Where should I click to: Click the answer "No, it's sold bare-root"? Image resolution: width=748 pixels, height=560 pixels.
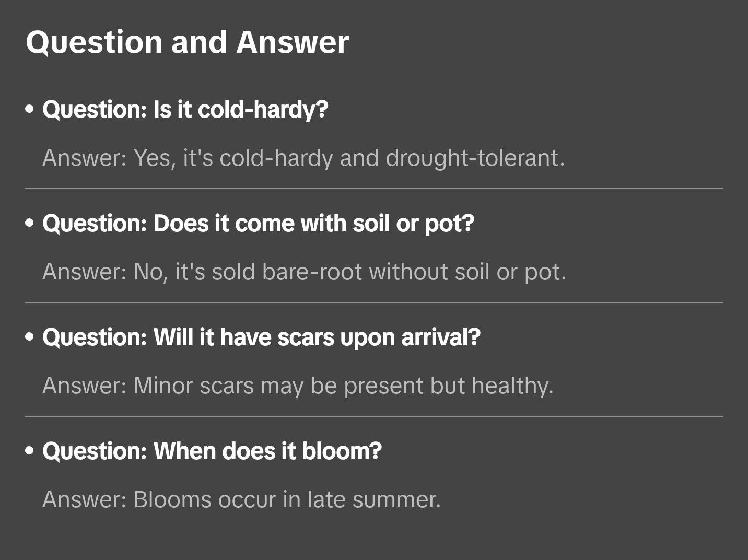[x=304, y=272]
